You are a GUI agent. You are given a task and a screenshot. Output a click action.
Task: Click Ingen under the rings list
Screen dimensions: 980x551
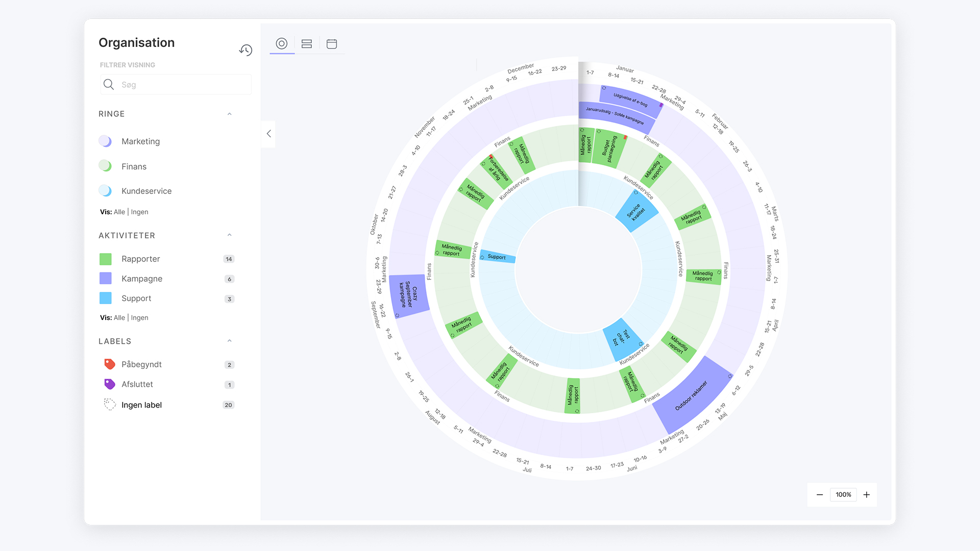point(139,212)
